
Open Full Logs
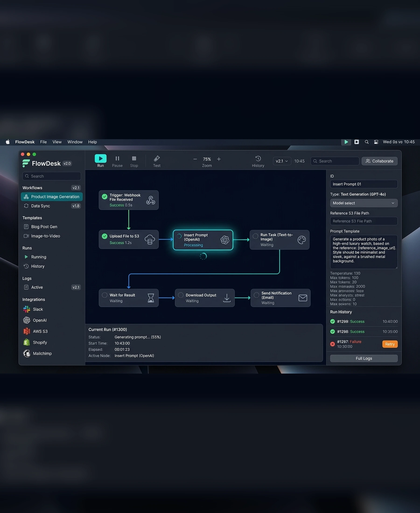point(364,358)
